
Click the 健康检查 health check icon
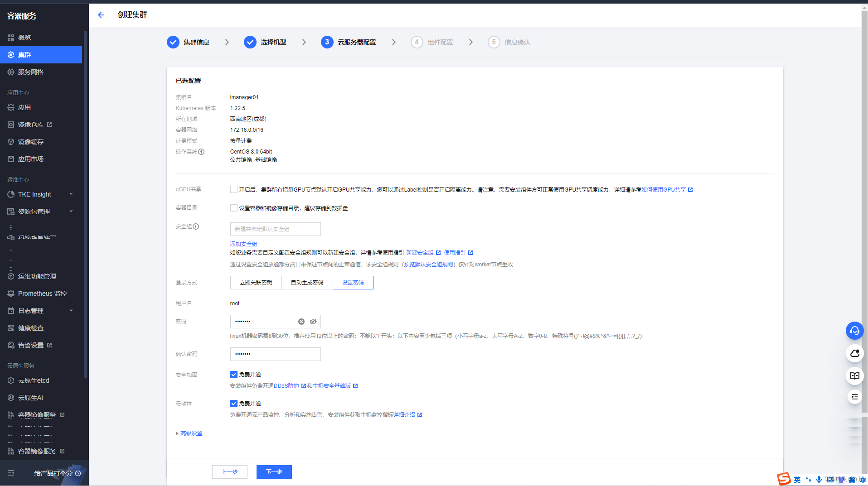(x=11, y=328)
